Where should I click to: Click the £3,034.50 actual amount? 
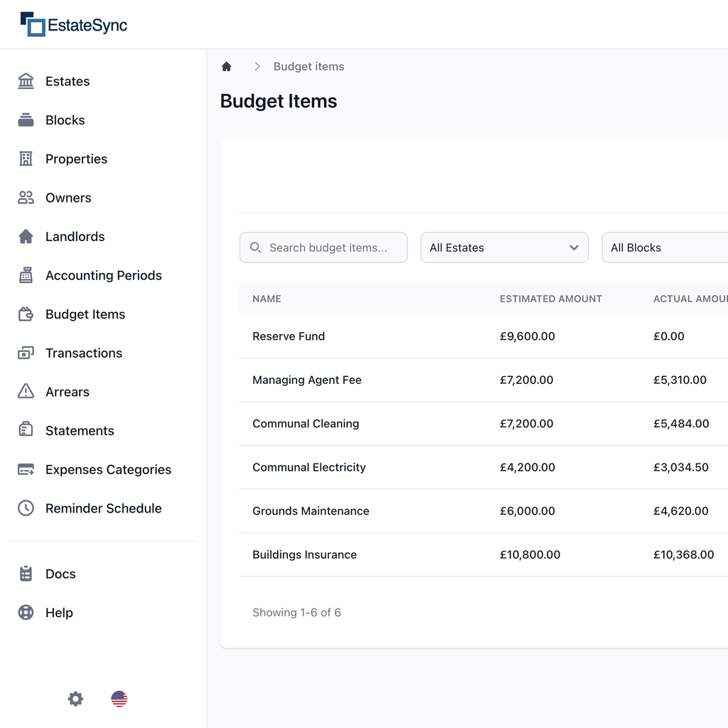point(681,467)
